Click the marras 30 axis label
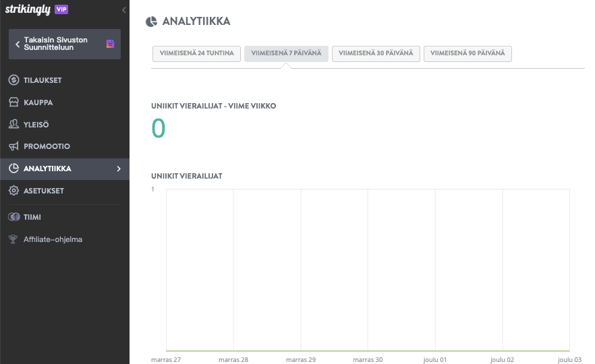 [368, 360]
